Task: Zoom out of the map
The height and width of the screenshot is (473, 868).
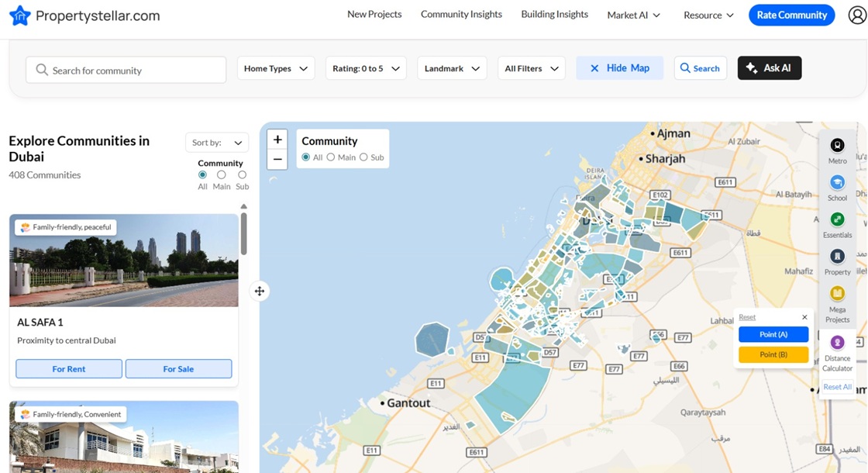Action: [277, 160]
